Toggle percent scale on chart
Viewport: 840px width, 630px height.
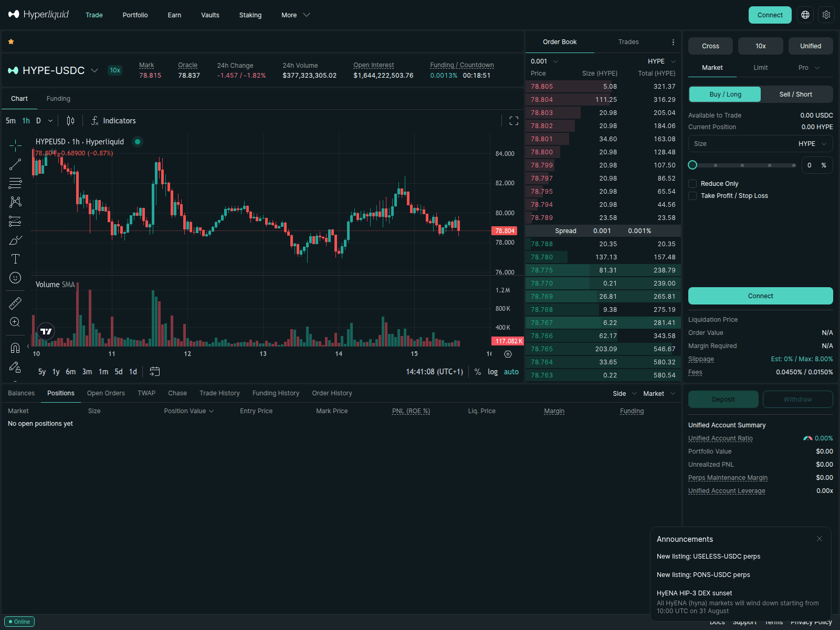[478, 372]
